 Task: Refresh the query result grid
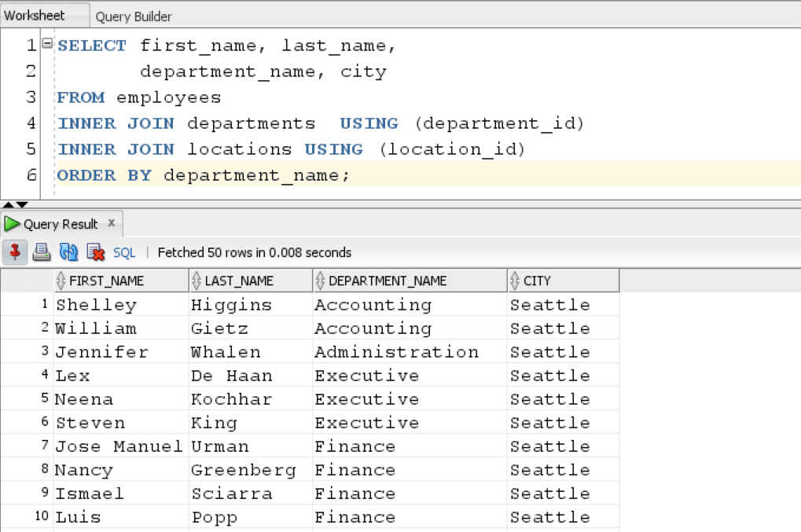pyautogui.click(x=69, y=252)
